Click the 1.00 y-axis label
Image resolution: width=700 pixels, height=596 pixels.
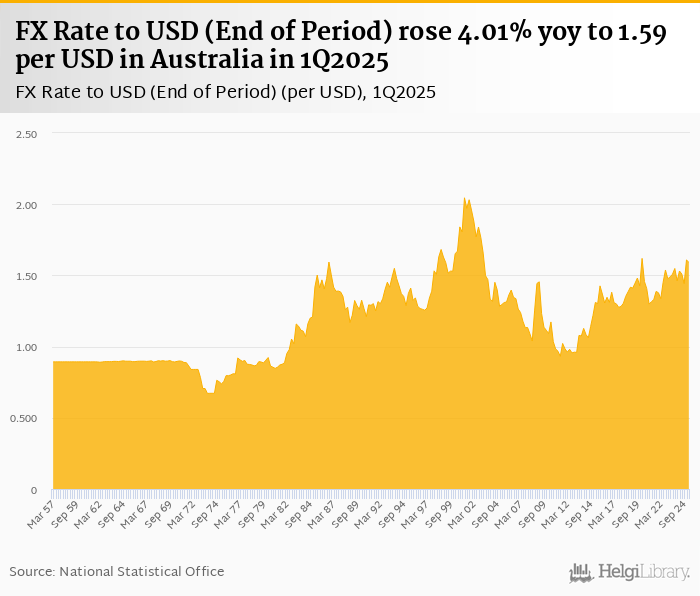25,347
